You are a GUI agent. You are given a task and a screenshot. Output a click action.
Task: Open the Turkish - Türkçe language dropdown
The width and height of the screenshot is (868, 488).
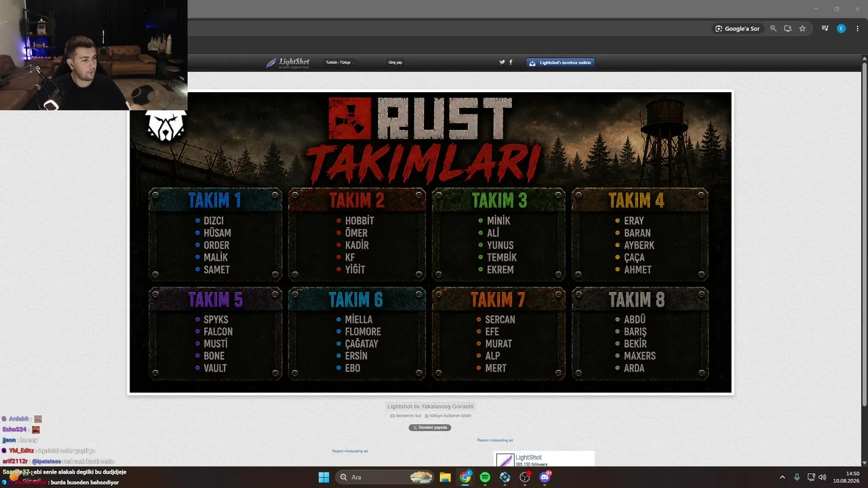click(339, 62)
